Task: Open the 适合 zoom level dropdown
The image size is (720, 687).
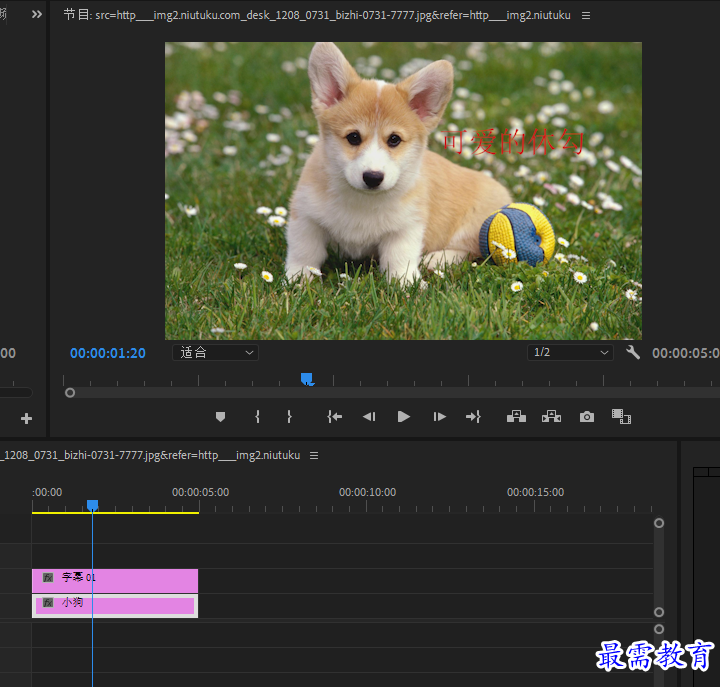Action: click(215, 353)
